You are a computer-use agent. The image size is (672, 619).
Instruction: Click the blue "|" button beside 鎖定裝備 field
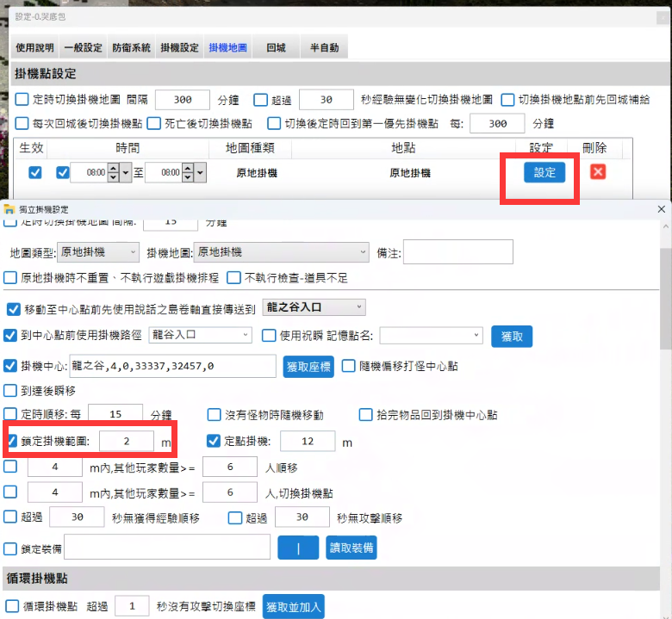tap(297, 548)
